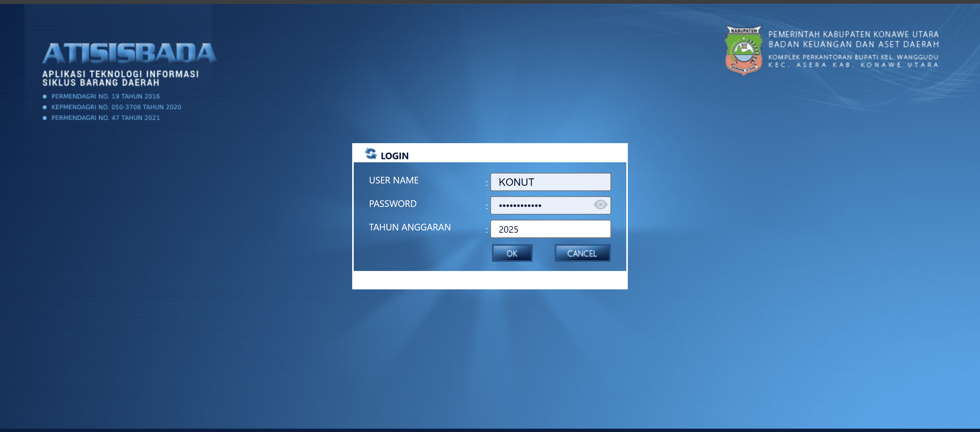This screenshot has width=980, height=432.
Task: Click the Permendagri No. 19 Tahun 2016 item
Action: (105, 97)
